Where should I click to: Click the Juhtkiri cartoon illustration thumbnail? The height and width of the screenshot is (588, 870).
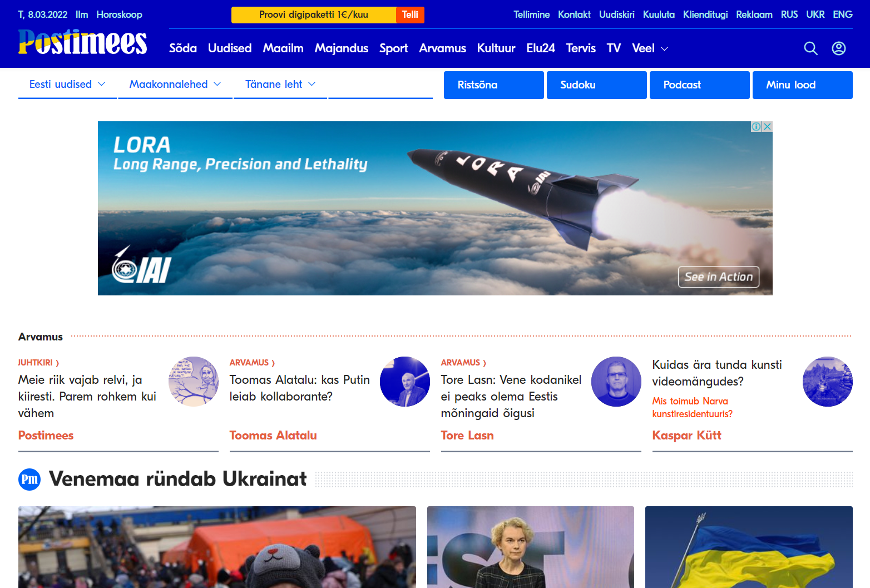pos(193,382)
